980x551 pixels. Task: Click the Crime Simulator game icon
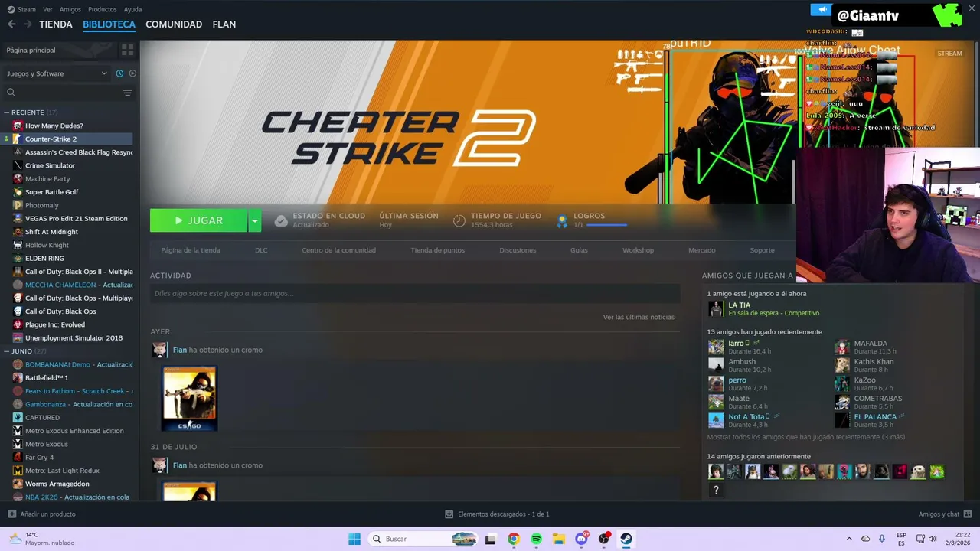pos(18,165)
